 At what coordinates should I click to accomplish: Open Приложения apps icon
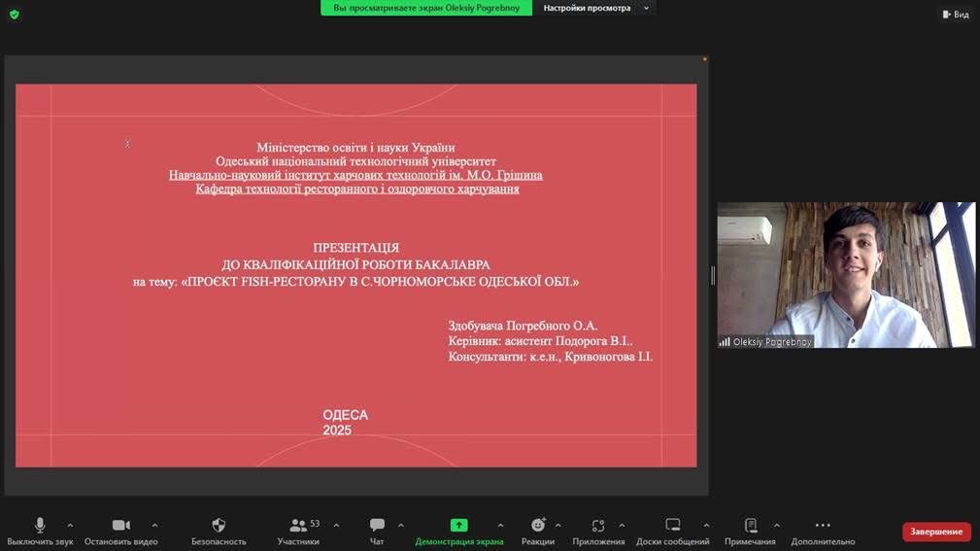coord(598,526)
